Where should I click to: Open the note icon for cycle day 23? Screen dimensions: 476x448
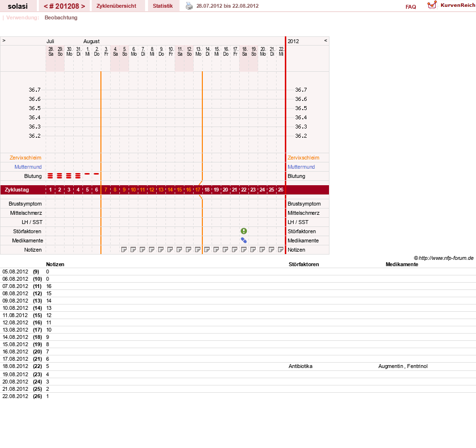[253, 250]
